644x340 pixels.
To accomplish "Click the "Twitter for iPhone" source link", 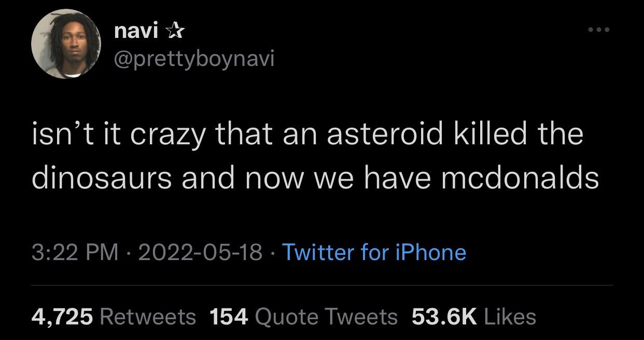I will (373, 252).
